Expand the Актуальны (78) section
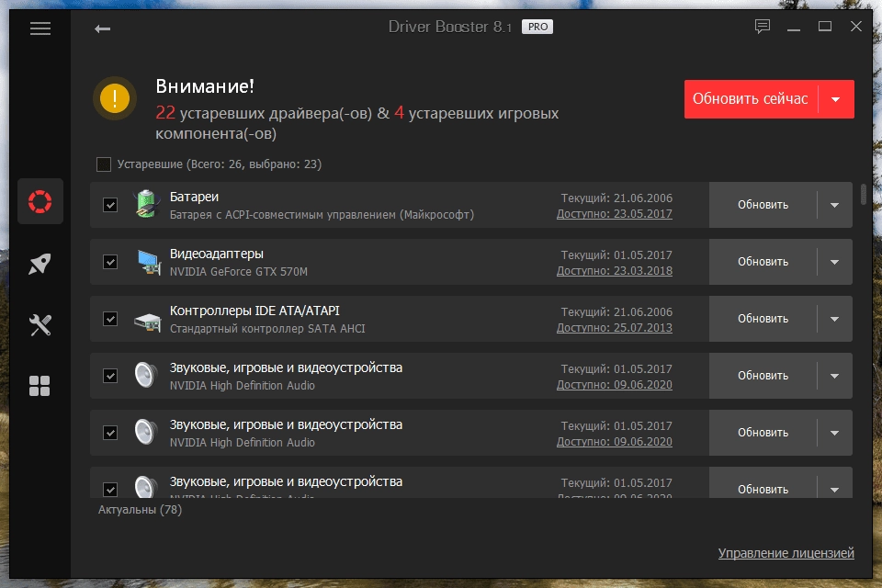882x588 pixels. [x=140, y=510]
